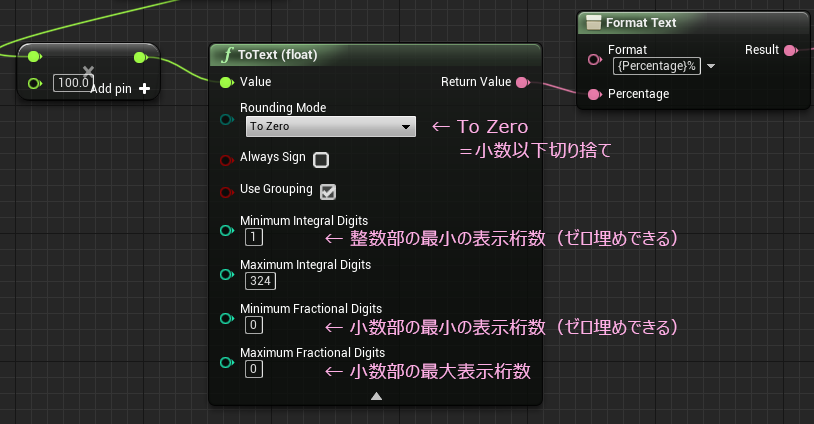
Task: Open the Rounding Mode dropdown showing To Zero
Action: 330,127
